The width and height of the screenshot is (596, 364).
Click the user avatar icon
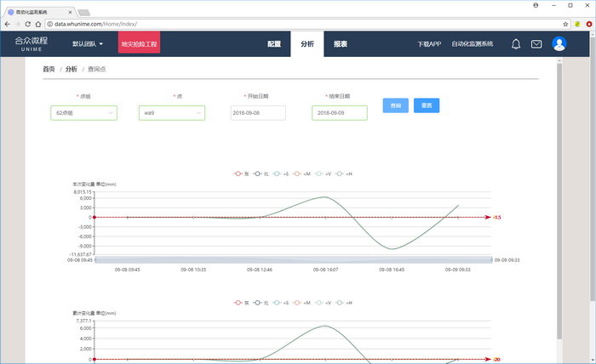pos(559,44)
